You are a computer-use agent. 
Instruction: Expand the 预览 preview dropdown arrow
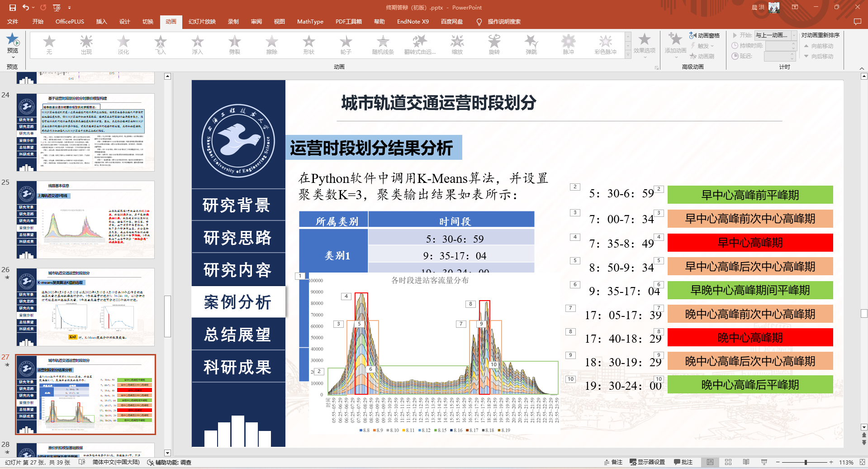click(13, 57)
